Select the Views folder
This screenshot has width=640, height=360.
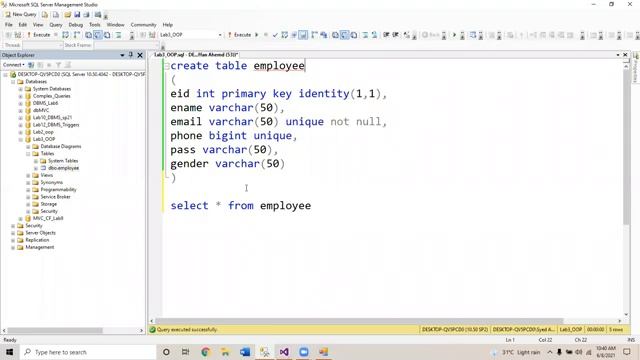pos(47,176)
